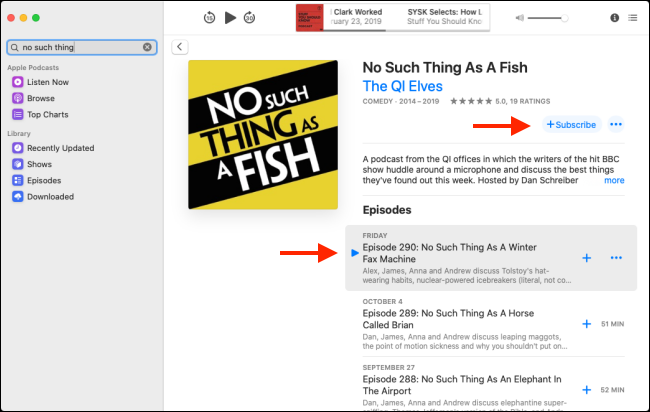Viewport: 650px width, 412px height.
Task: Open the Up Next list icon
Action: click(633, 17)
